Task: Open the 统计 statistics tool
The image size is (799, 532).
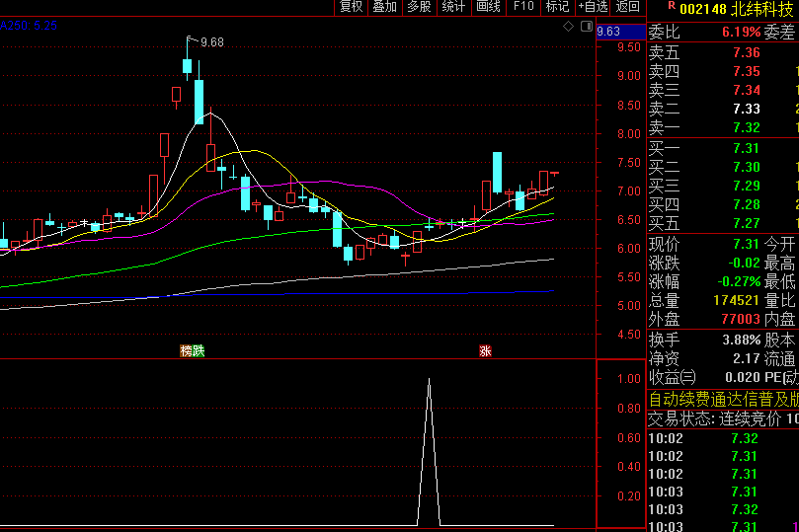Action: 453,7
